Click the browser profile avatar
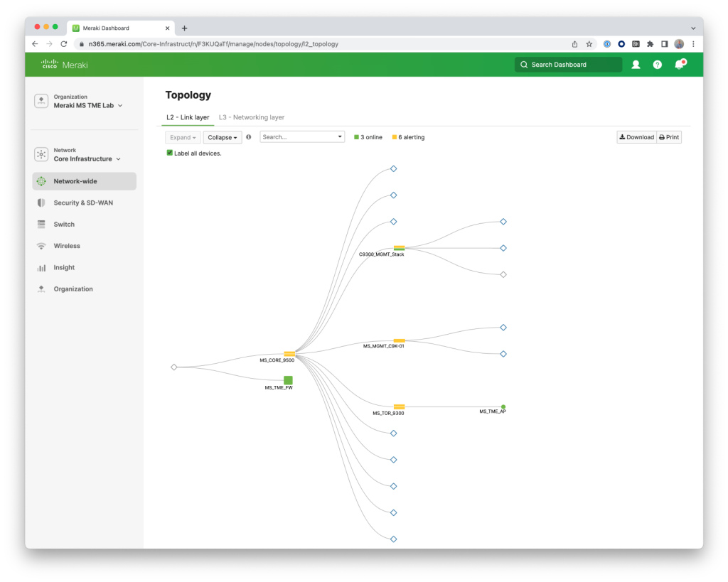The height and width of the screenshot is (582, 728). (679, 44)
